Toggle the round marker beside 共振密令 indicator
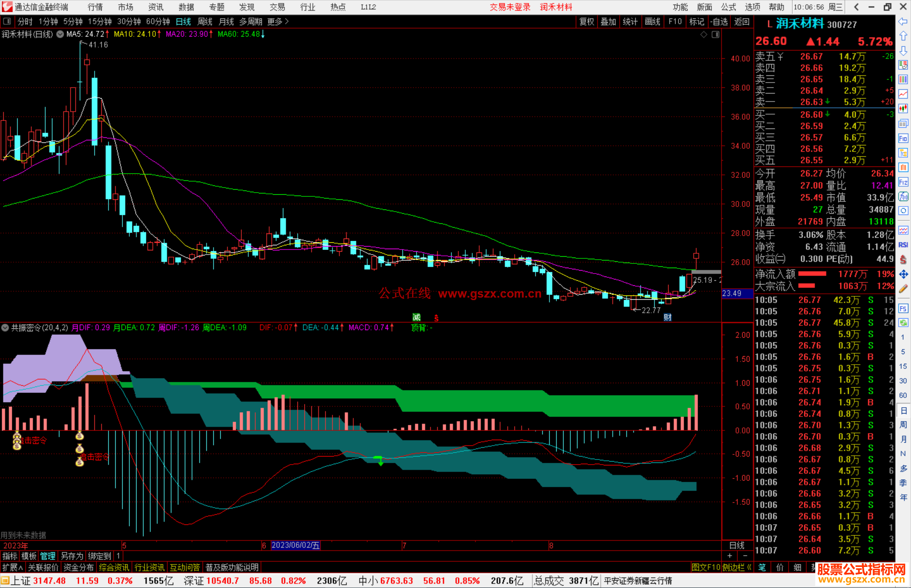This screenshot has height=588, width=911. 5,328
